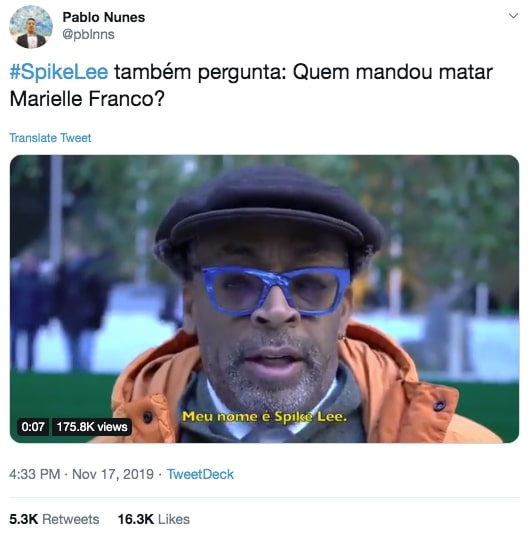Open the TweetDeck source link
The image size is (532, 537).
tap(200, 474)
